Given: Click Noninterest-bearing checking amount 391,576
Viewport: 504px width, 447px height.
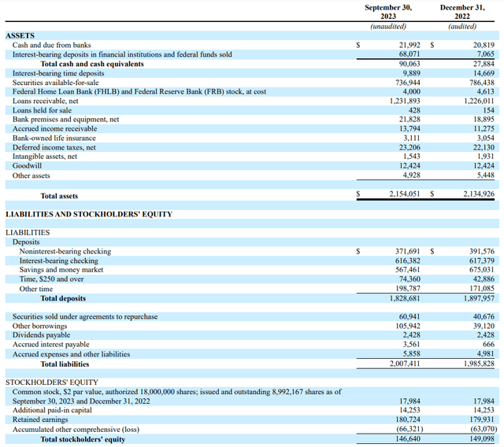Looking at the screenshot, I should [482, 252].
